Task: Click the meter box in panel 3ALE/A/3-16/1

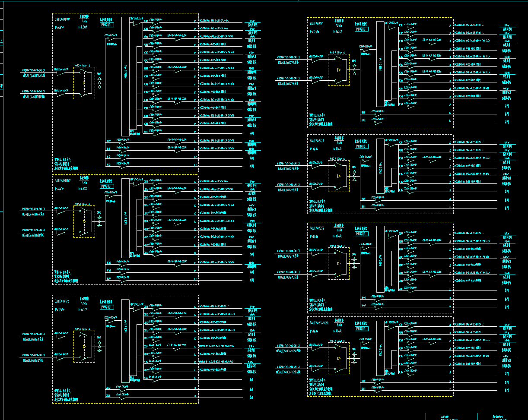Action: coord(361,328)
